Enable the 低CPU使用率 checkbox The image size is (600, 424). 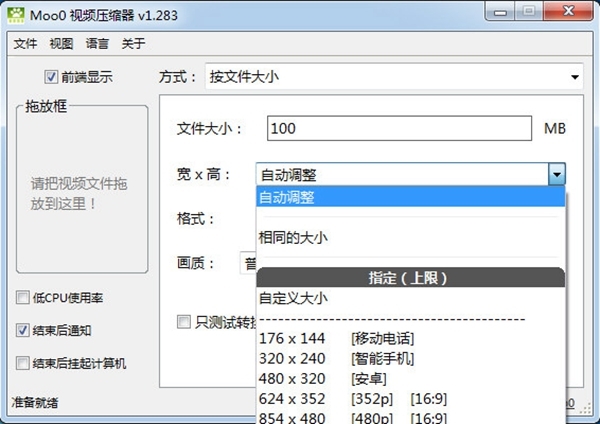pyautogui.click(x=23, y=298)
